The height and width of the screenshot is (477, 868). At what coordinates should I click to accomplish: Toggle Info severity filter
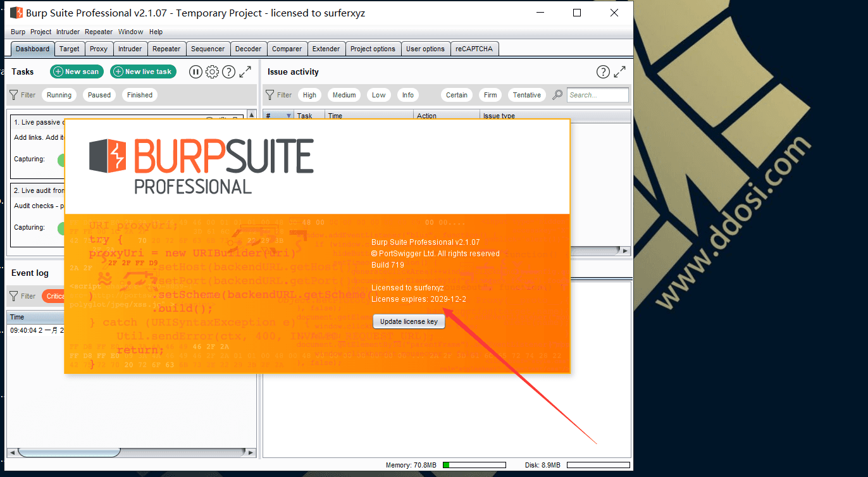[408, 95]
